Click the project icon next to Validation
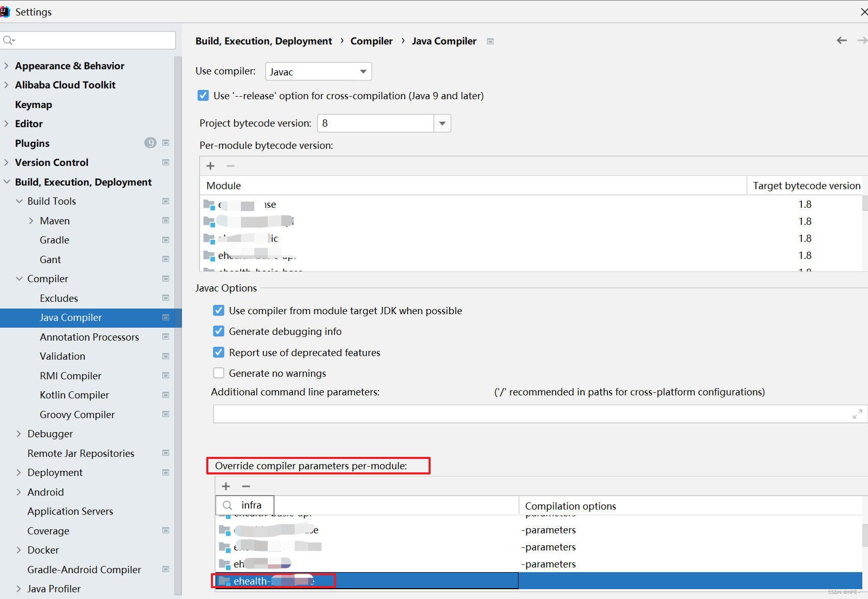This screenshot has width=868, height=599. (166, 356)
